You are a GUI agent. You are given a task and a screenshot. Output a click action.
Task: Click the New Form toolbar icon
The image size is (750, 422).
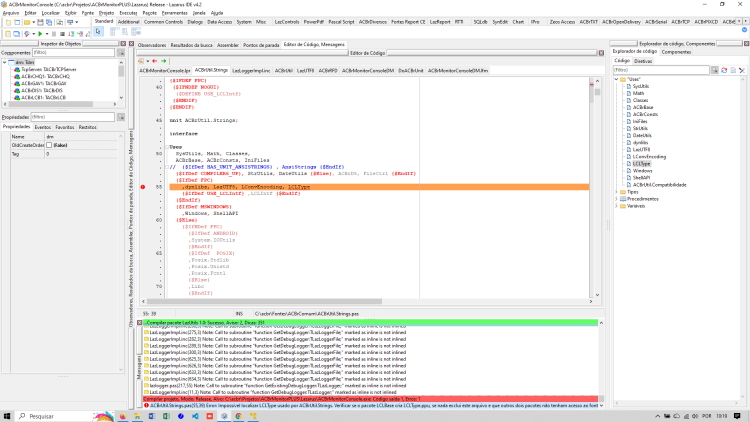[x=17, y=22]
